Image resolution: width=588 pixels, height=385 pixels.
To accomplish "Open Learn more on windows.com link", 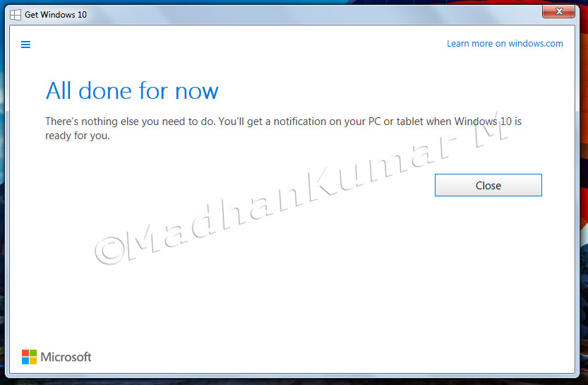I will pos(505,44).
